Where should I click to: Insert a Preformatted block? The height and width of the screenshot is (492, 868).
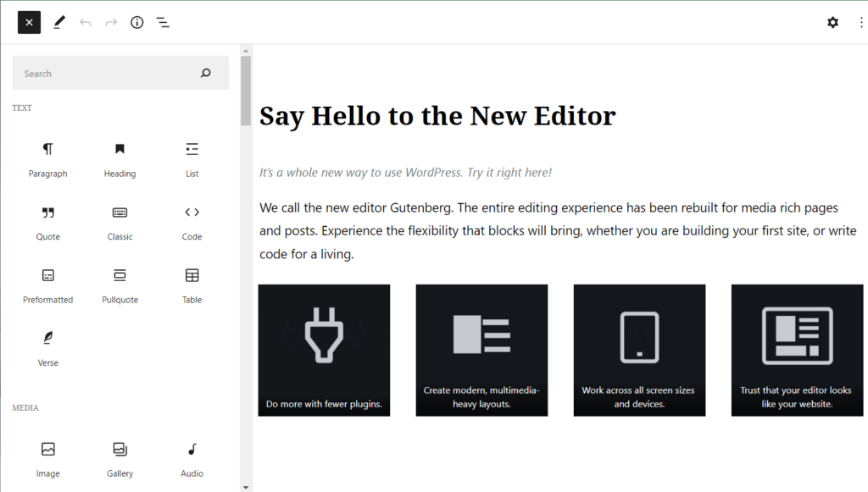pyautogui.click(x=48, y=286)
